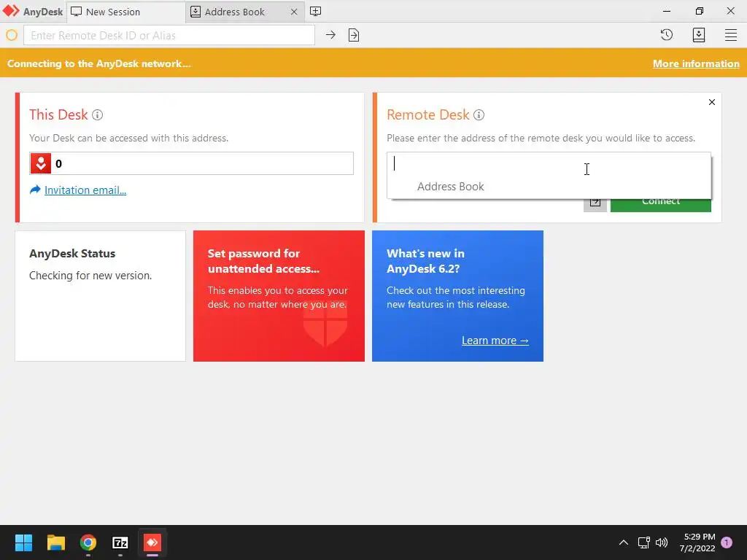Open What's new in AnyDesk 6.2 tile
The height and width of the screenshot is (560, 747).
(x=457, y=296)
